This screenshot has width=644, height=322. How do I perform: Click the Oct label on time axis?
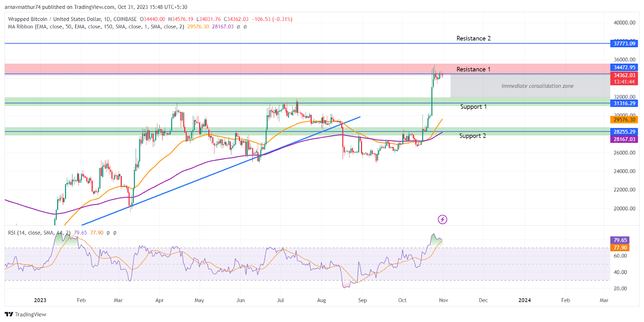coord(402,300)
